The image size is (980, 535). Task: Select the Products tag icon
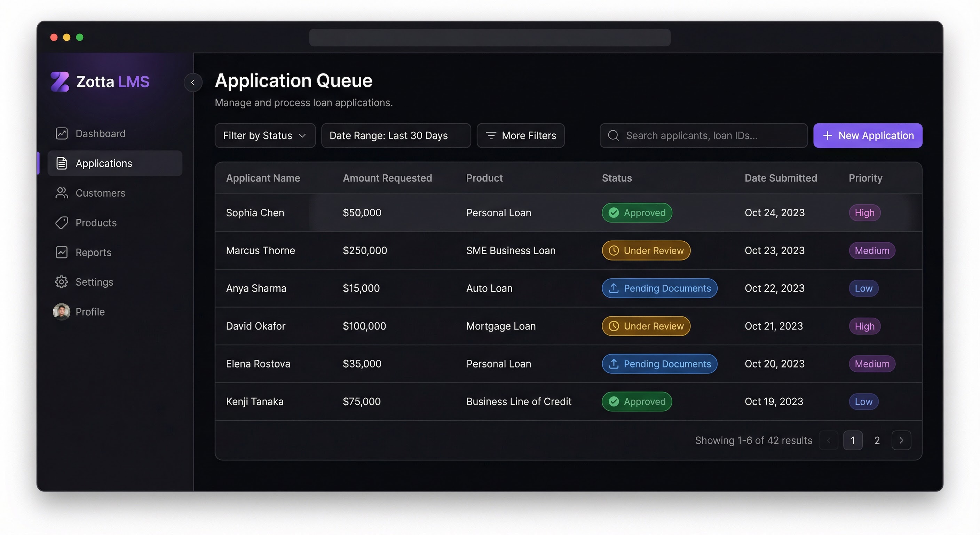tap(61, 223)
